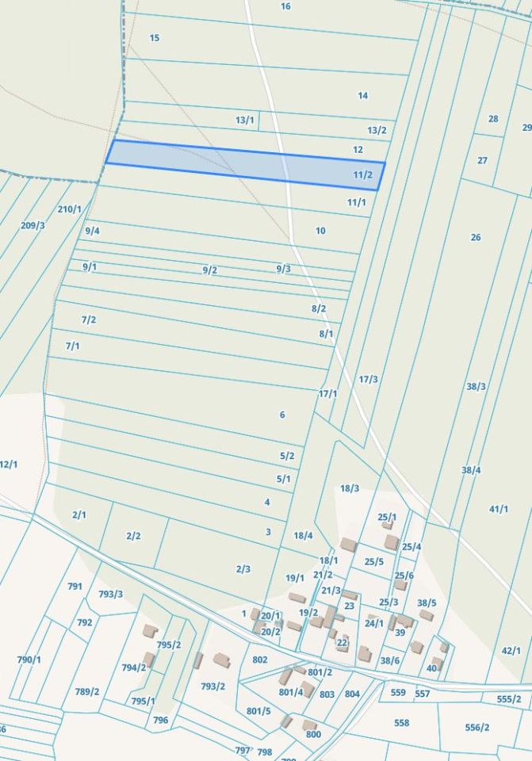532x761 pixels.
Task: Select parcel label 19/1
Action: tap(295, 578)
